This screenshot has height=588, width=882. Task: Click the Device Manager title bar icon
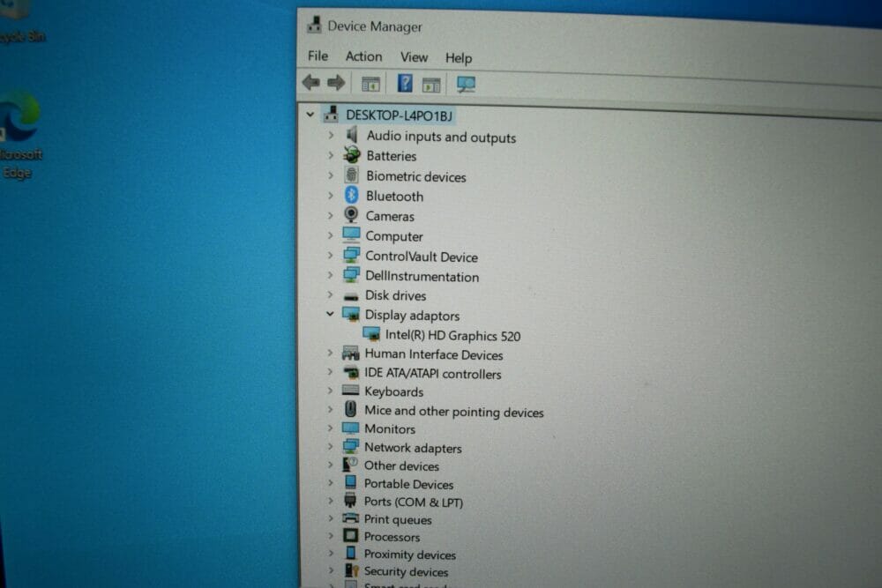[315, 25]
